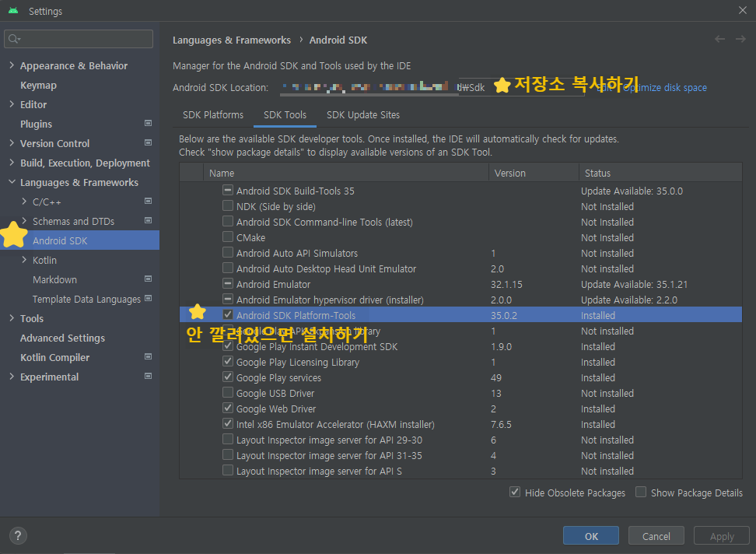Select the Layout Inspector image server for API S row
756x554 pixels.
click(x=460, y=471)
